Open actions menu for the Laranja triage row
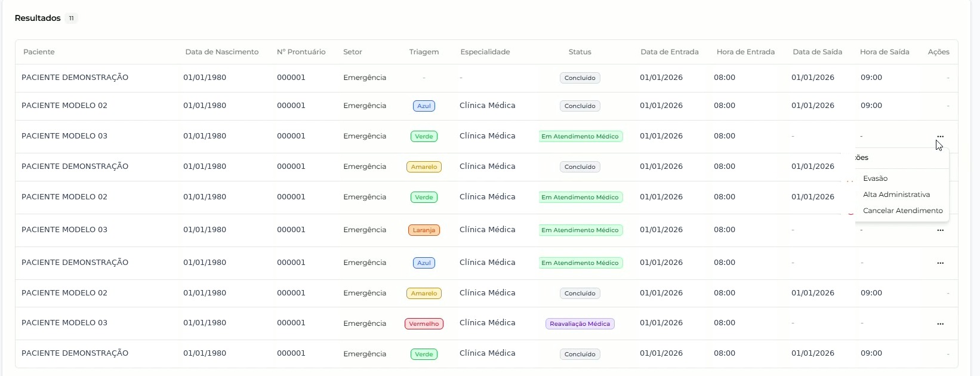980x376 pixels. [940, 230]
